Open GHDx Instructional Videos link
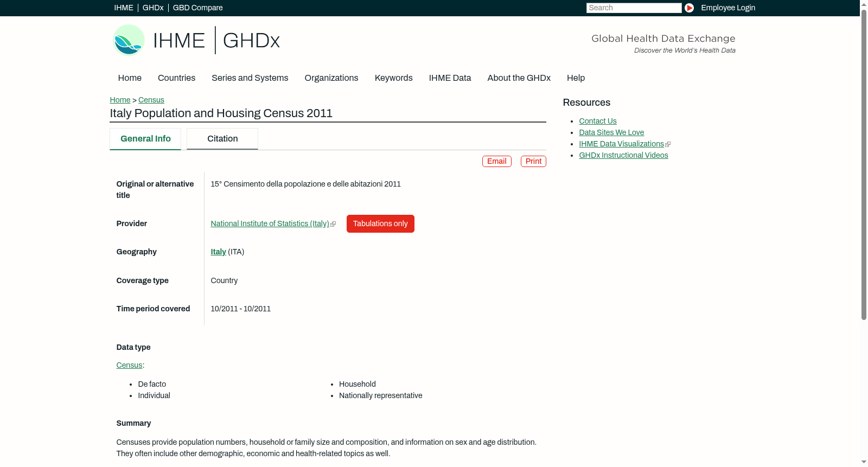Viewport: 868px width, 467px height. pyautogui.click(x=623, y=156)
